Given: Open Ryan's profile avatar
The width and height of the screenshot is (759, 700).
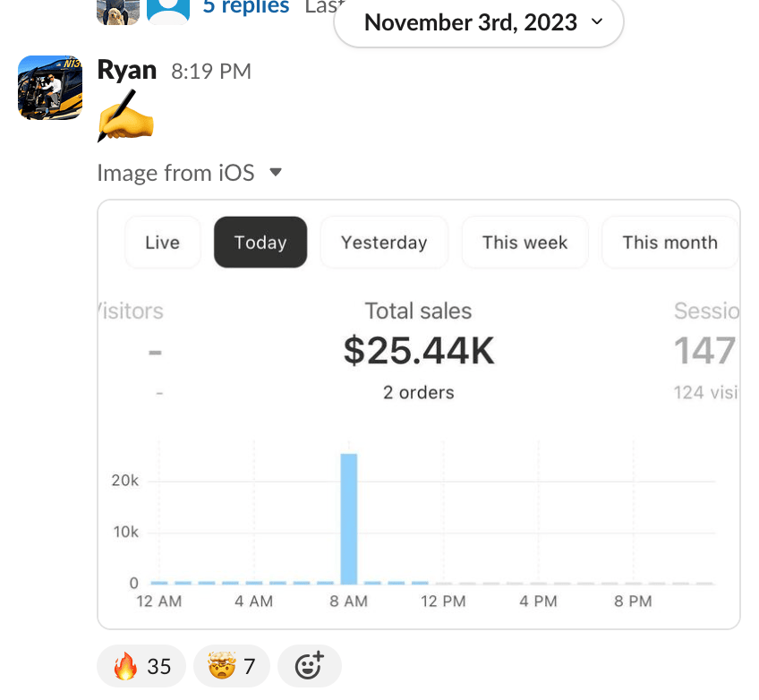Looking at the screenshot, I should pos(50,87).
